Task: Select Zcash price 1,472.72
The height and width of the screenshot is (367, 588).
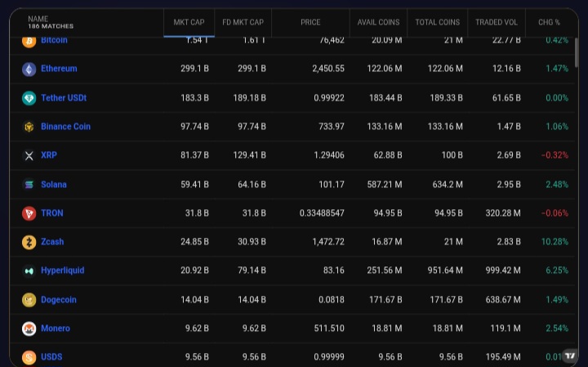Action: click(328, 242)
